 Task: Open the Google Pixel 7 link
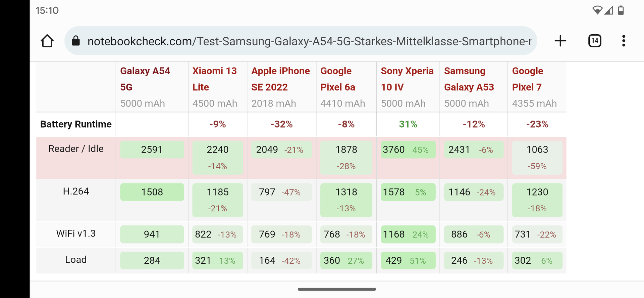[x=527, y=79]
